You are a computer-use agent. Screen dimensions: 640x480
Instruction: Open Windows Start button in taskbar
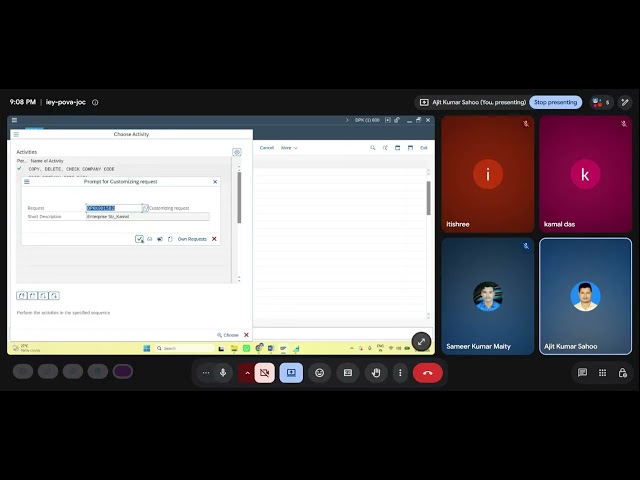[147, 348]
